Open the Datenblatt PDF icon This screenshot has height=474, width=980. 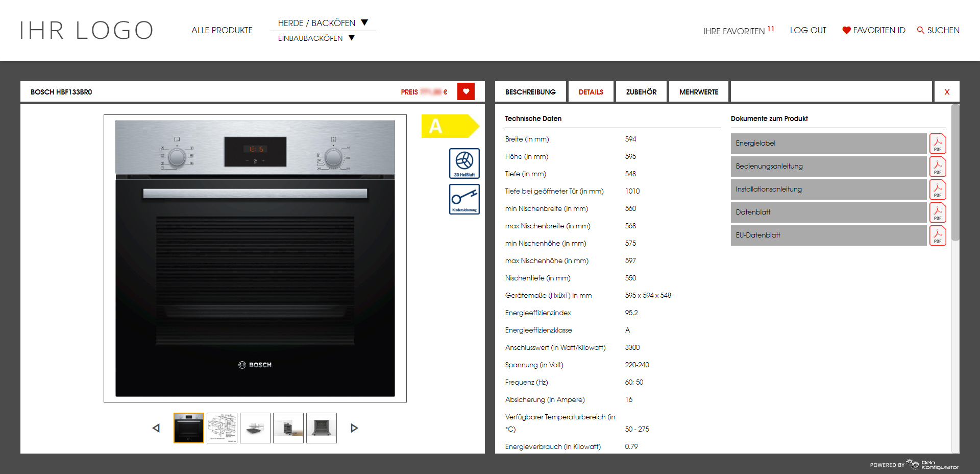(x=937, y=212)
